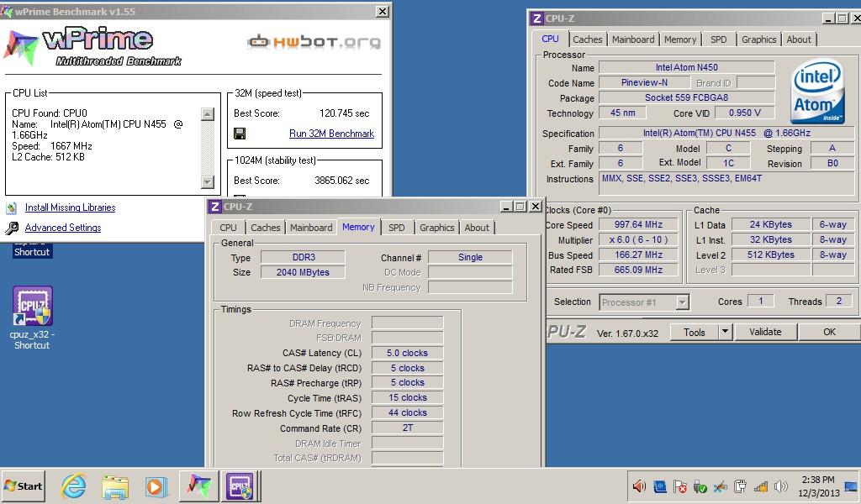The width and height of the screenshot is (861, 504).
Task: Click the Intel Atom logo in CPU-Z
Action: (817, 91)
